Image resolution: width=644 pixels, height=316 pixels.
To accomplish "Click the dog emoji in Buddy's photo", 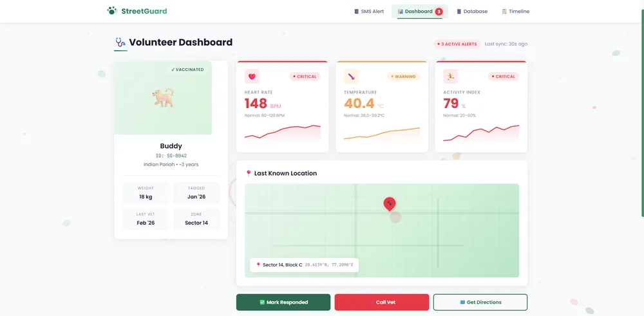I will [x=163, y=98].
